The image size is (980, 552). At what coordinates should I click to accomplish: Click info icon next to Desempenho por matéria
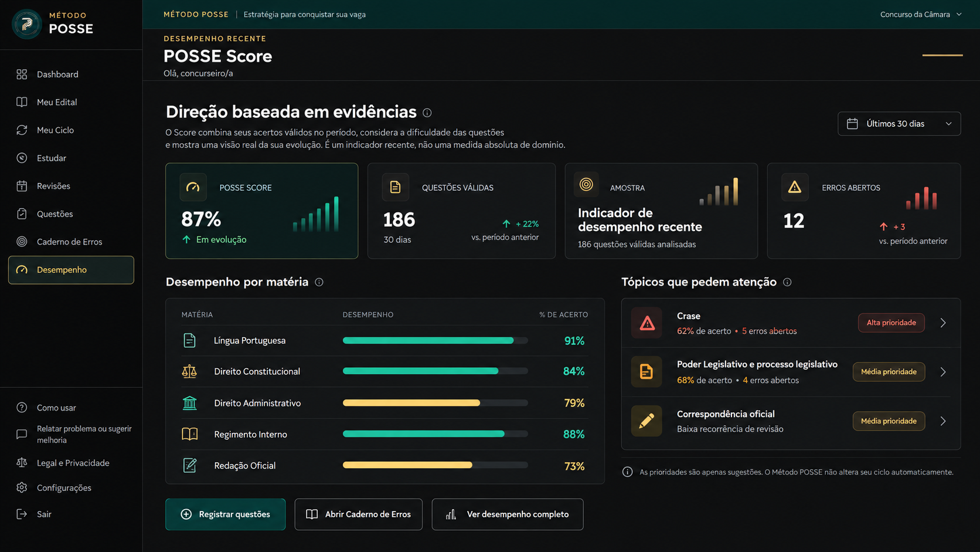coord(319,282)
